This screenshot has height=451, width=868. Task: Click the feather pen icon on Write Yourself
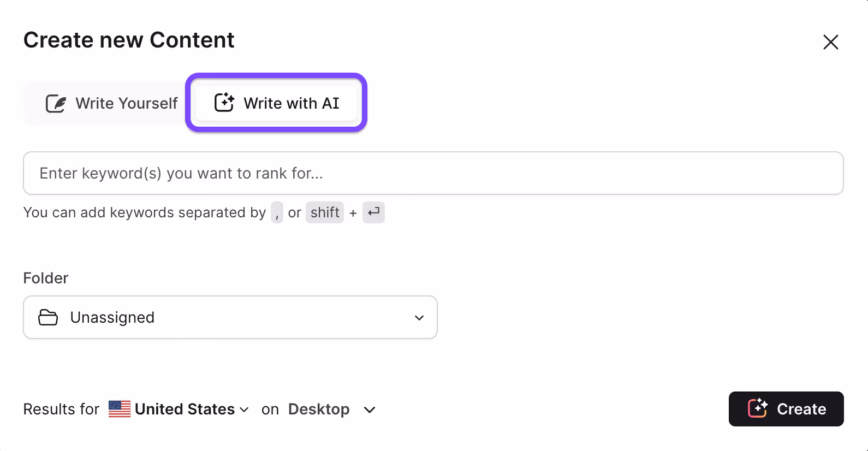[x=56, y=103]
